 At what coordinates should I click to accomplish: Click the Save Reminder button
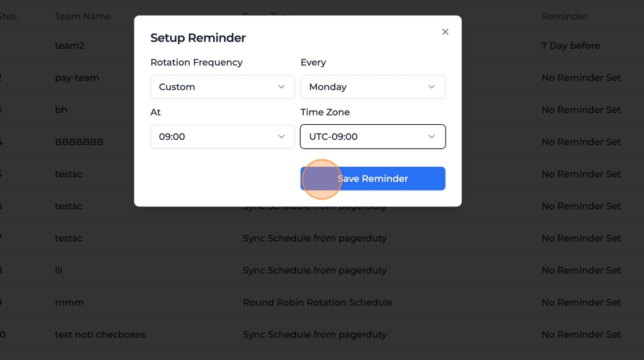pyautogui.click(x=373, y=178)
